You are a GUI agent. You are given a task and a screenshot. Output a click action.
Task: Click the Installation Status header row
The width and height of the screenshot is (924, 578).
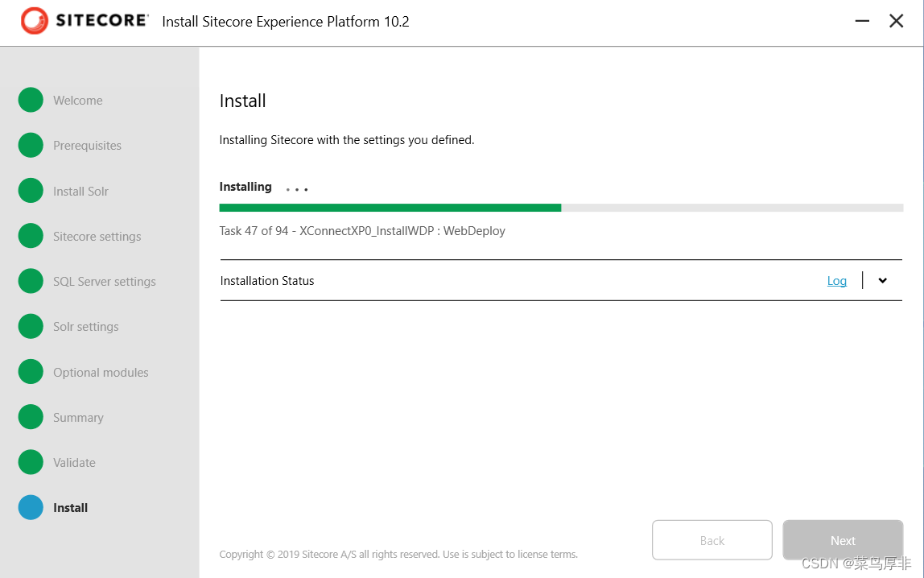(x=483, y=281)
